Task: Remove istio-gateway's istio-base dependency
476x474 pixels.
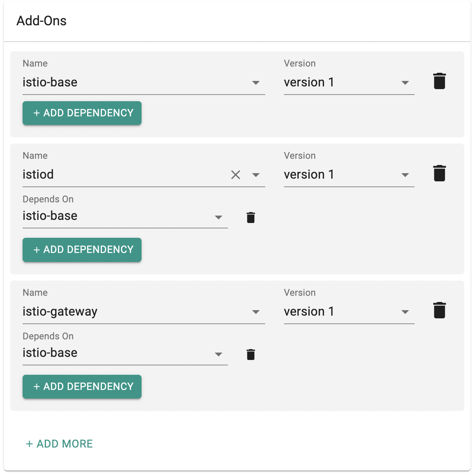Action: pos(251,355)
